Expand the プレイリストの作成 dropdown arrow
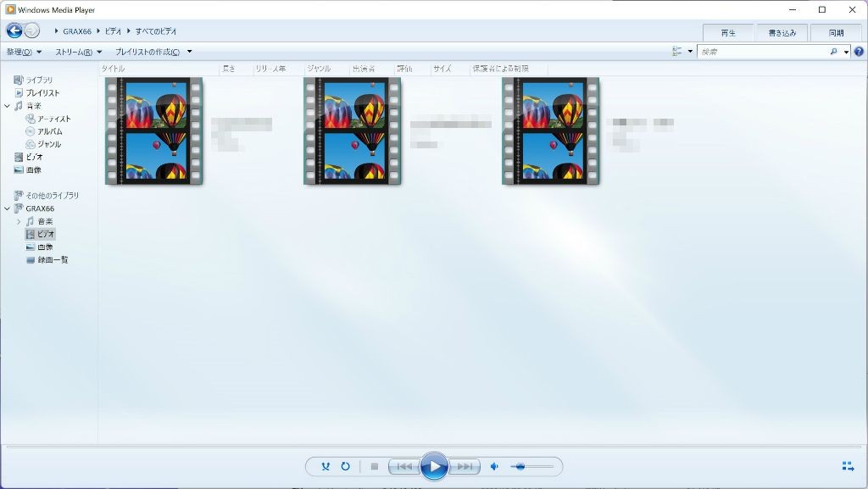The height and width of the screenshot is (489, 868). [x=189, y=52]
